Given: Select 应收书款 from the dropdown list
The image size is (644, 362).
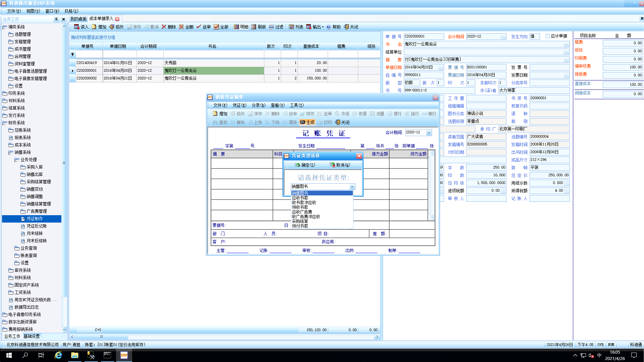Looking at the screenshot, I should (x=300, y=198).
